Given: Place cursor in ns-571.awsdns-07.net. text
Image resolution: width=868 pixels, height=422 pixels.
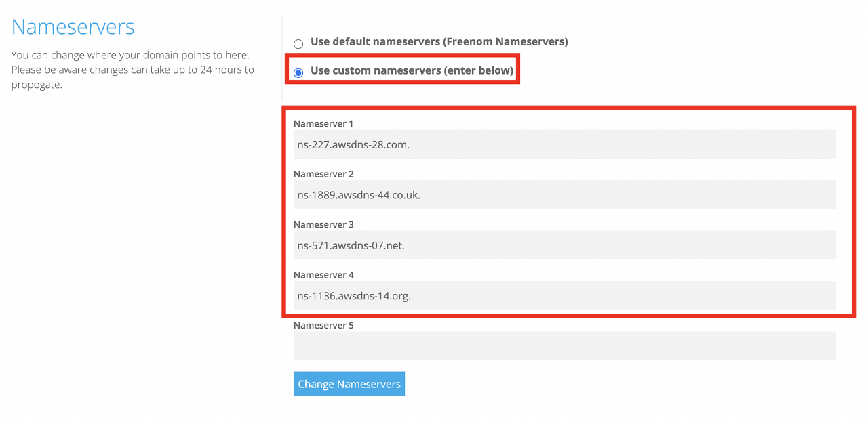Looking at the screenshot, I should 351,245.
